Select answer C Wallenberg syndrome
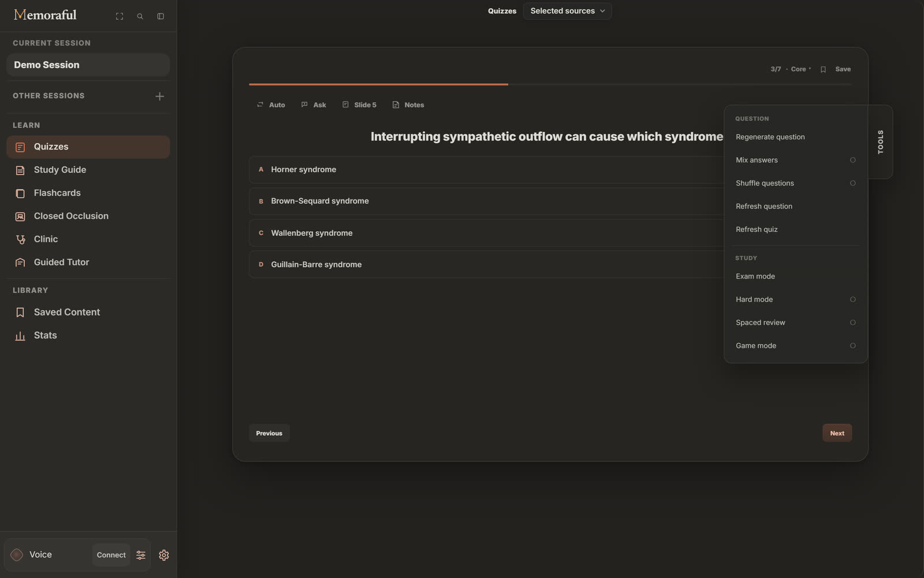This screenshot has width=924, height=578. pyautogui.click(x=486, y=233)
